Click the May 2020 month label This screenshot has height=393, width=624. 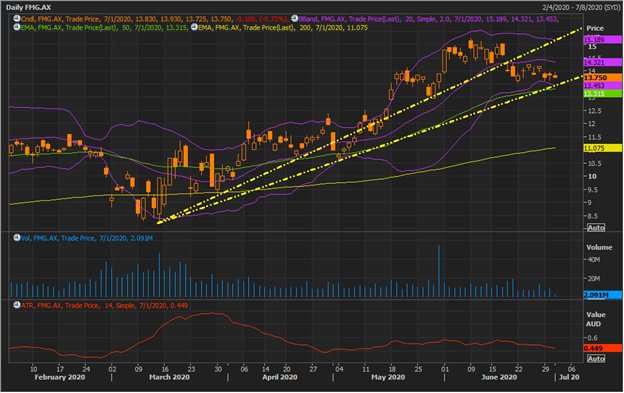point(388,377)
